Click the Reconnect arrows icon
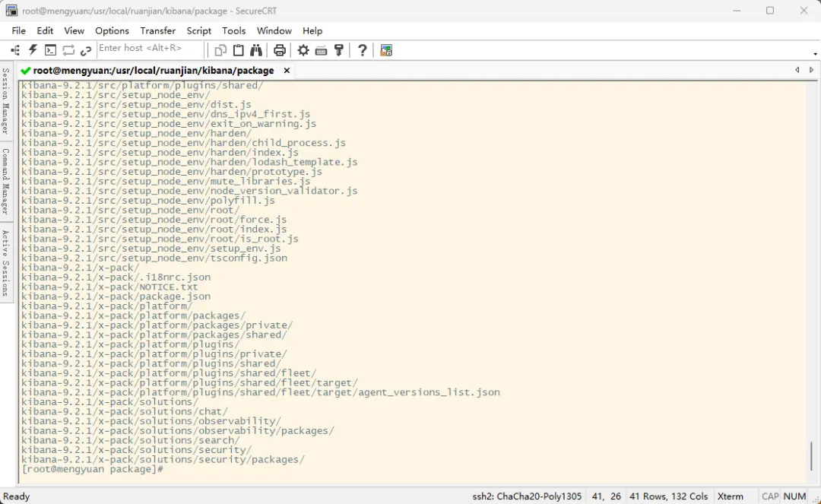 click(68, 50)
